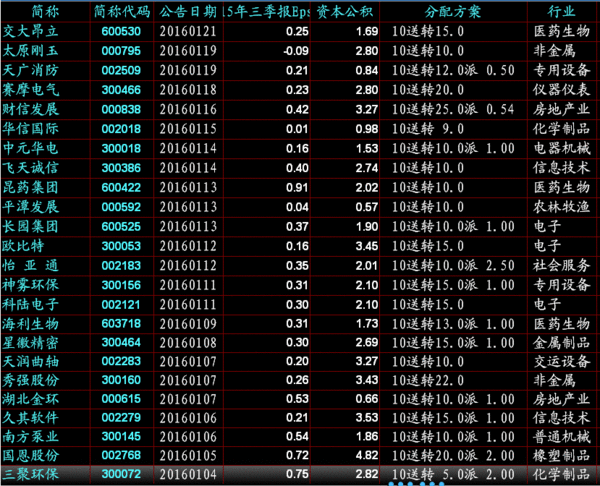The image size is (600, 486).
Task: Select stock name 南方泵业
Action: tap(30, 437)
